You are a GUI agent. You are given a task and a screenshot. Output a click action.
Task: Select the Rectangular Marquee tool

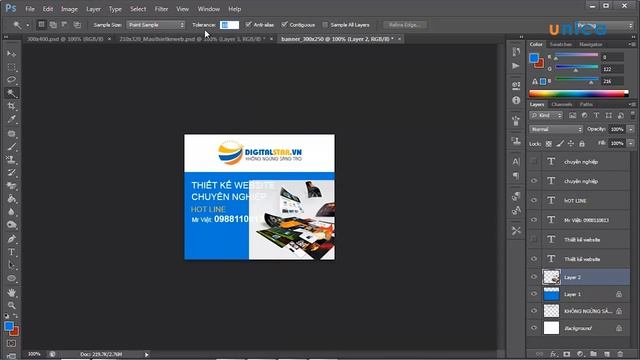click(x=11, y=67)
